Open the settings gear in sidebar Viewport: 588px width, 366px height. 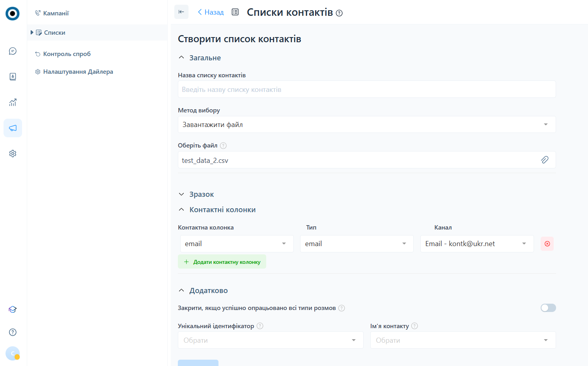(13, 153)
